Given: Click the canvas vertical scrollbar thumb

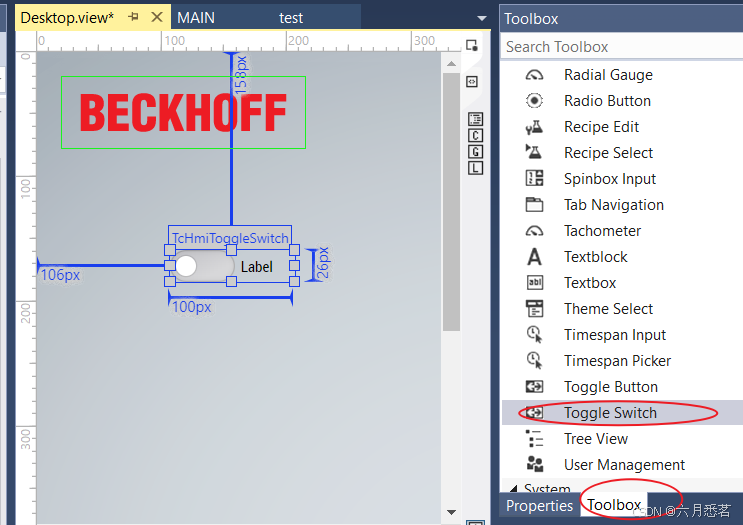Looking at the screenshot, I should [452, 202].
